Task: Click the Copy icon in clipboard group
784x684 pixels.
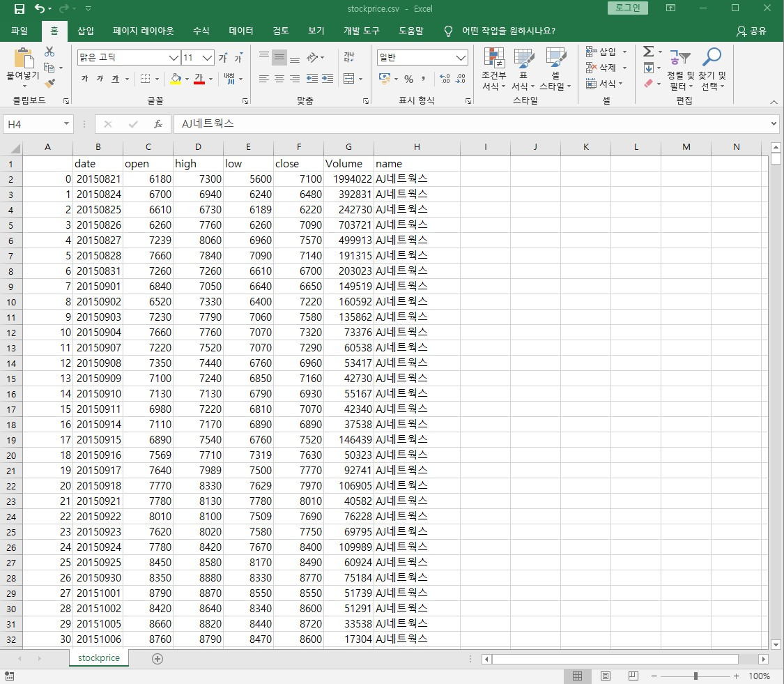Action: [49, 68]
